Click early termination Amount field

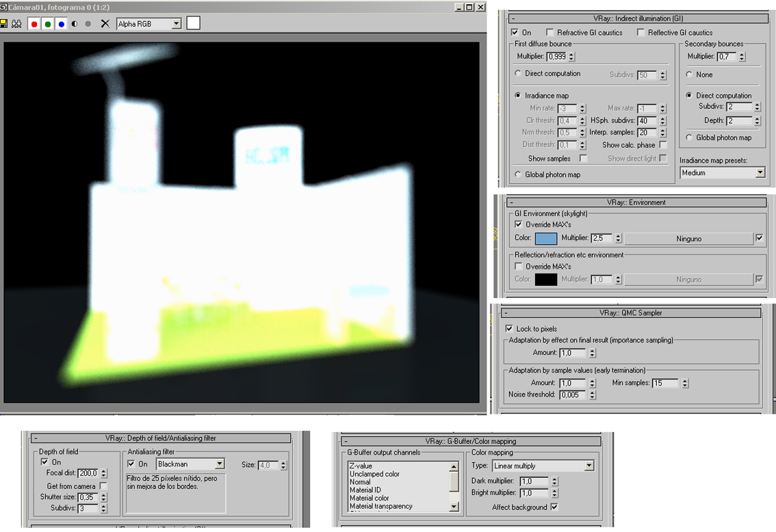(573, 383)
